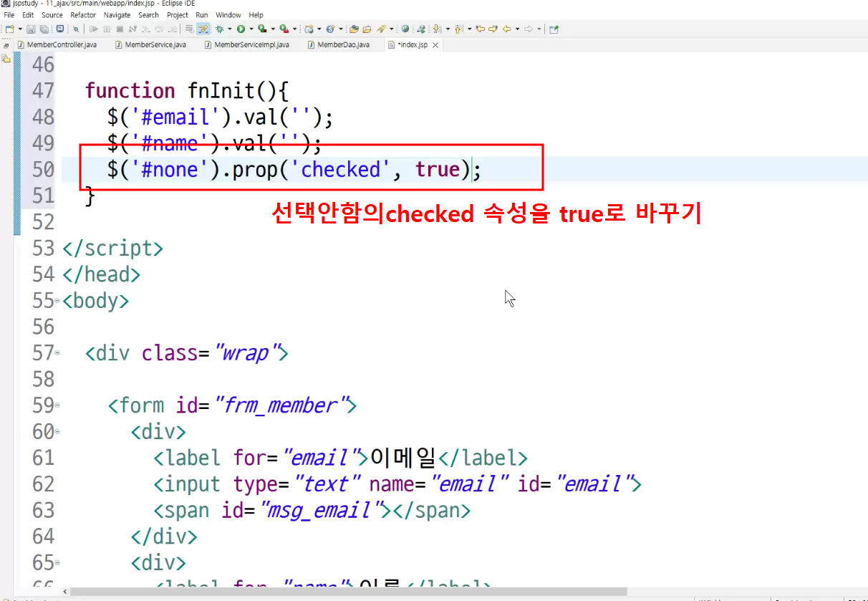Viewport: 868px width, 601px height.
Task: Open the Web Browser globe icon
Action: click(x=405, y=29)
